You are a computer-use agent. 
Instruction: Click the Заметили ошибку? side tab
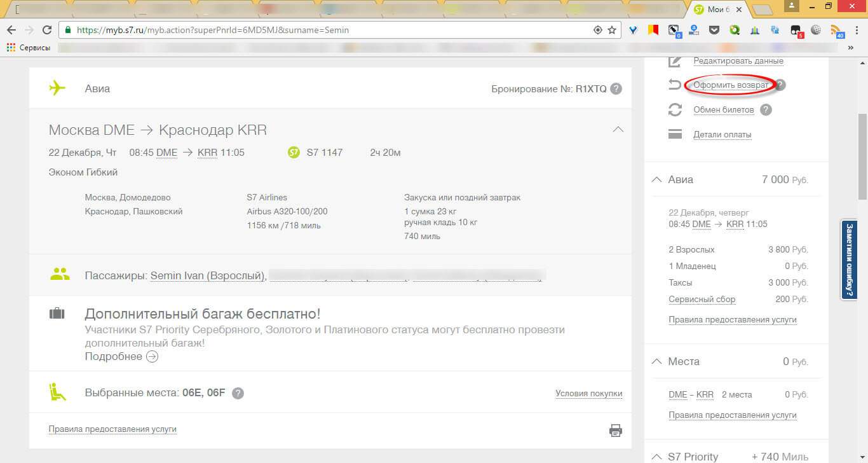tap(849, 260)
